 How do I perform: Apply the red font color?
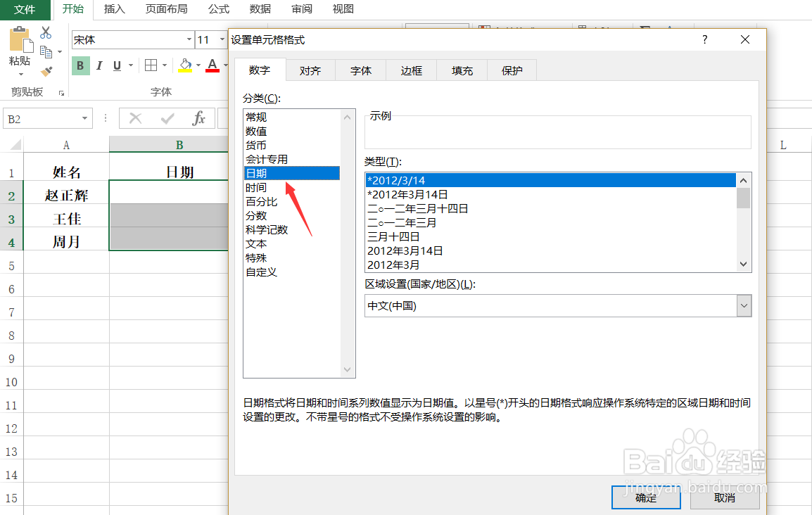click(212, 65)
